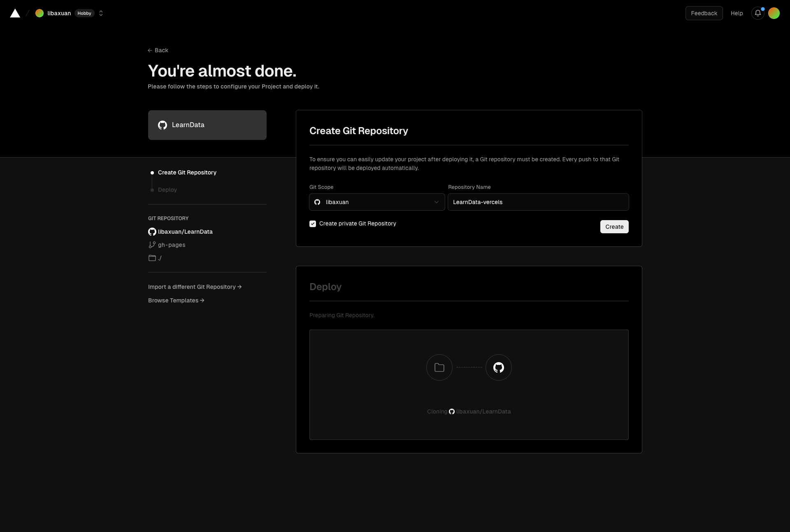Image resolution: width=790 pixels, height=532 pixels.
Task: Click the Repository Name field label
Action: pos(469,187)
